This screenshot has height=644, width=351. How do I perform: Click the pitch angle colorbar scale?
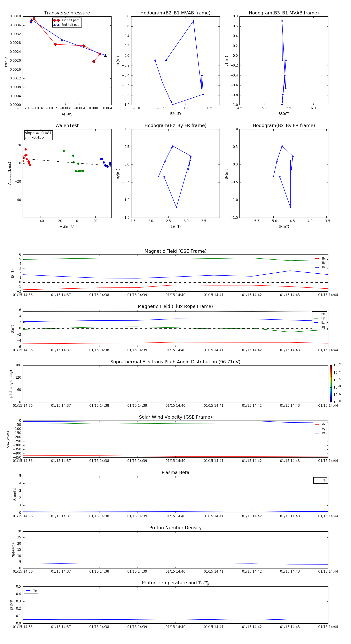click(x=331, y=383)
